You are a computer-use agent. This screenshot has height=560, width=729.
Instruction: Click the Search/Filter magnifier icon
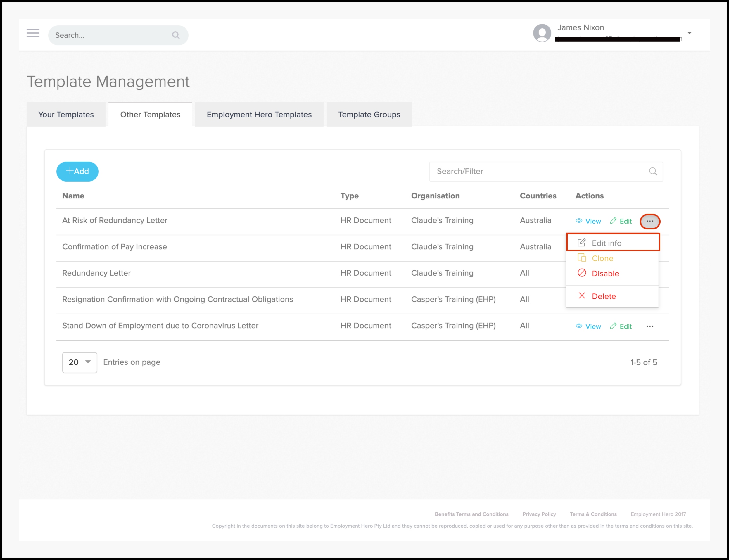(653, 171)
